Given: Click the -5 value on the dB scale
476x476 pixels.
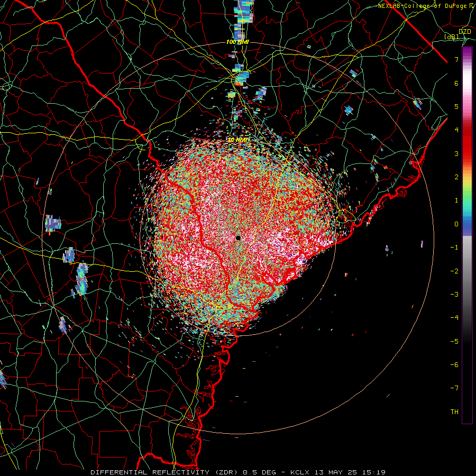Looking at the screenshot, I should (x=454, y=342).
